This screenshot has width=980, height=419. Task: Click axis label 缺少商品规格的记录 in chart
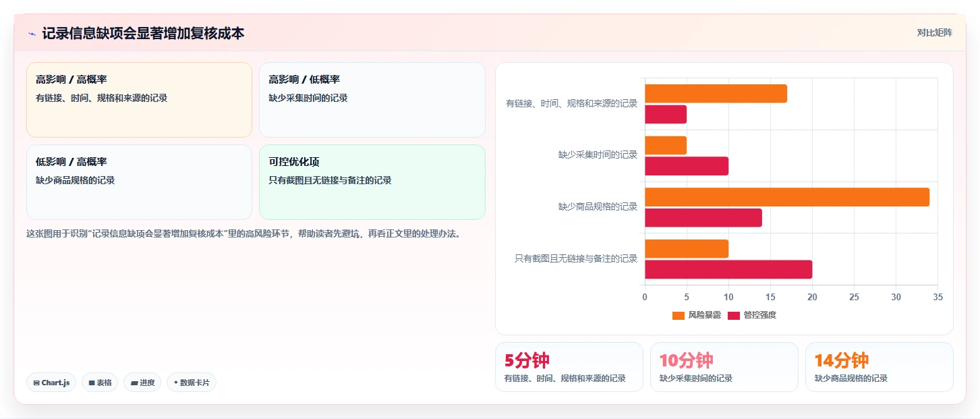[x=598, y=206]
